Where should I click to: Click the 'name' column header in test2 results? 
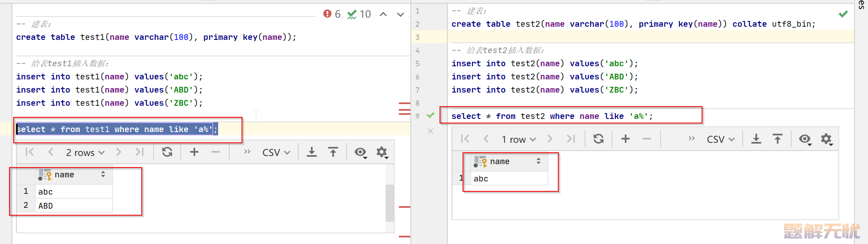pyautogui.click(x=509, y=161)
